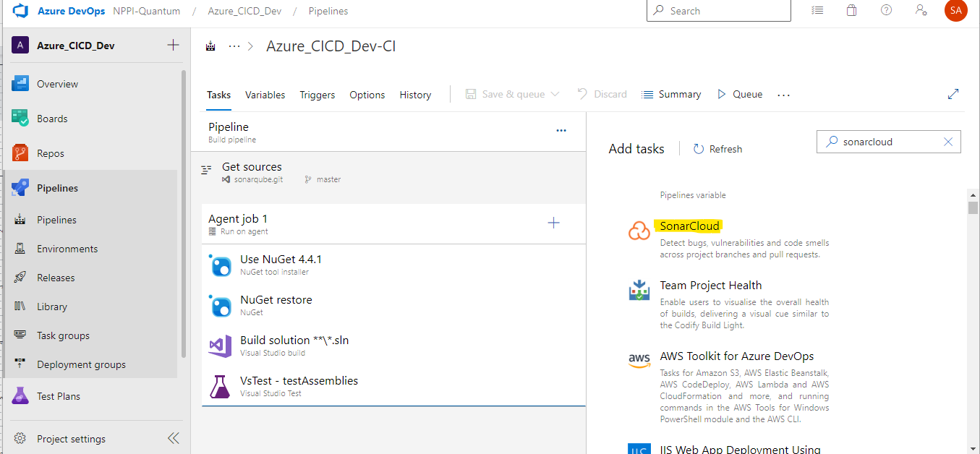Click the Repos sidebar icon

[x=20, y=153]
